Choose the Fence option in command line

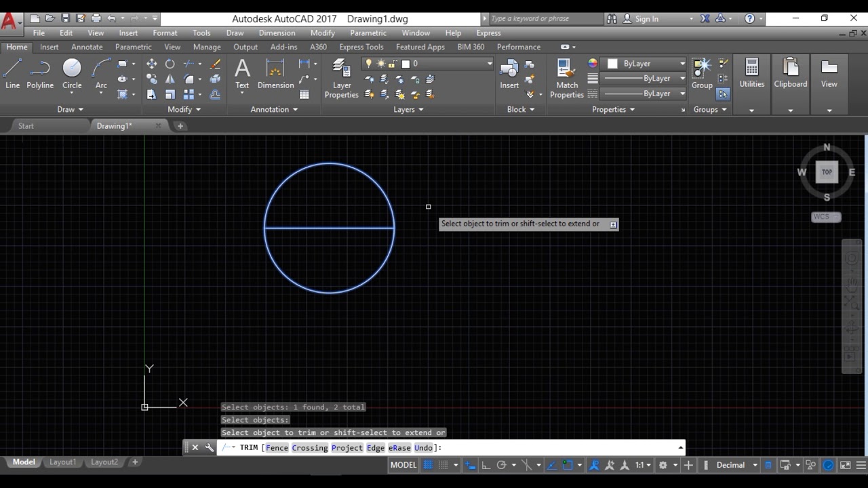(x=277, y=447)
